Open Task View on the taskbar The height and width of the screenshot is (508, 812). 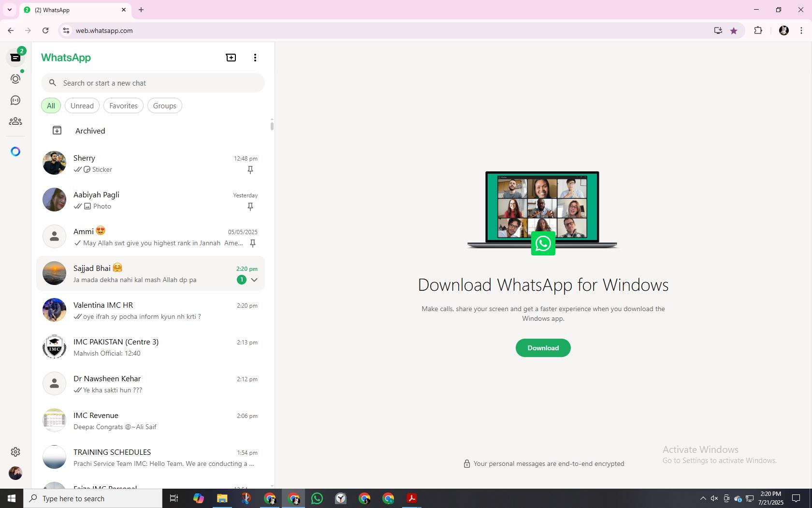(x=174, y=498)
